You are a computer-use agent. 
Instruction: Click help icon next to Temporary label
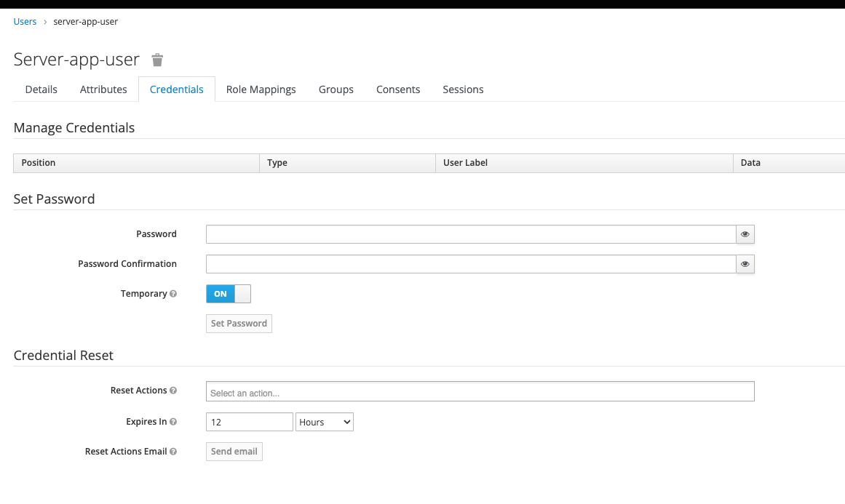coord(173,294)
